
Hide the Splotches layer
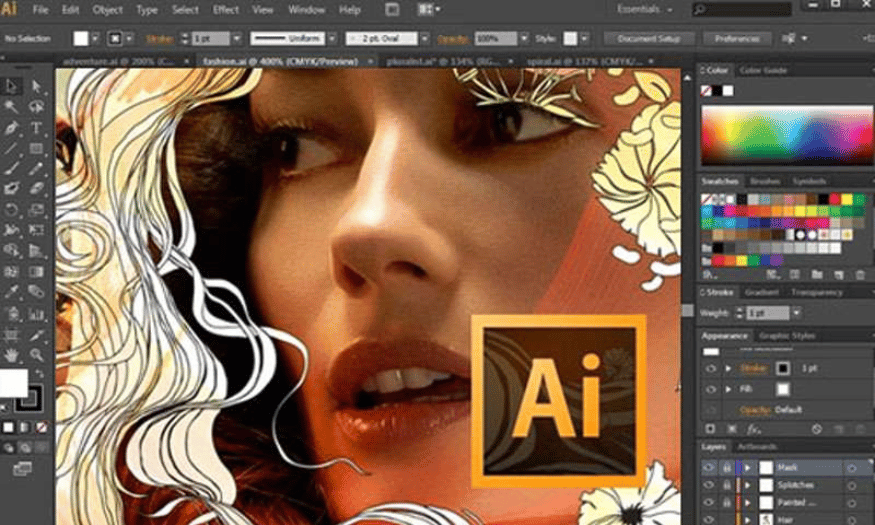pyautogui.click(x=709, y=485)
